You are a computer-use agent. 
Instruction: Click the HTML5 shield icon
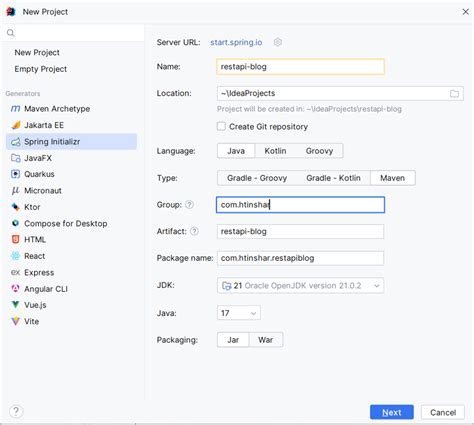[x=15, y=239]
